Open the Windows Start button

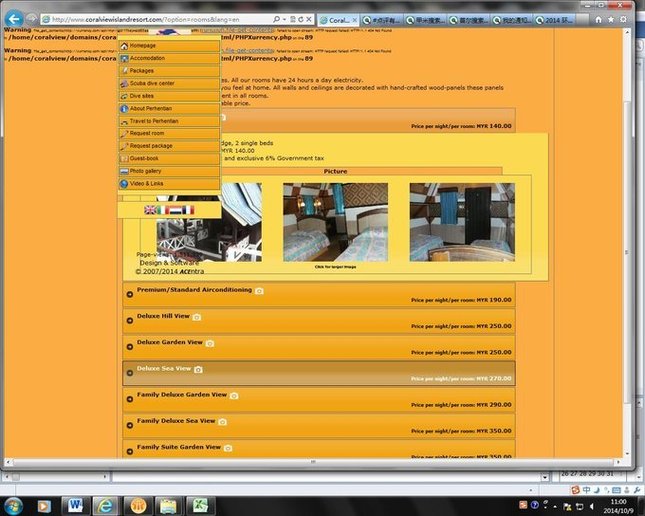(13, 506)
